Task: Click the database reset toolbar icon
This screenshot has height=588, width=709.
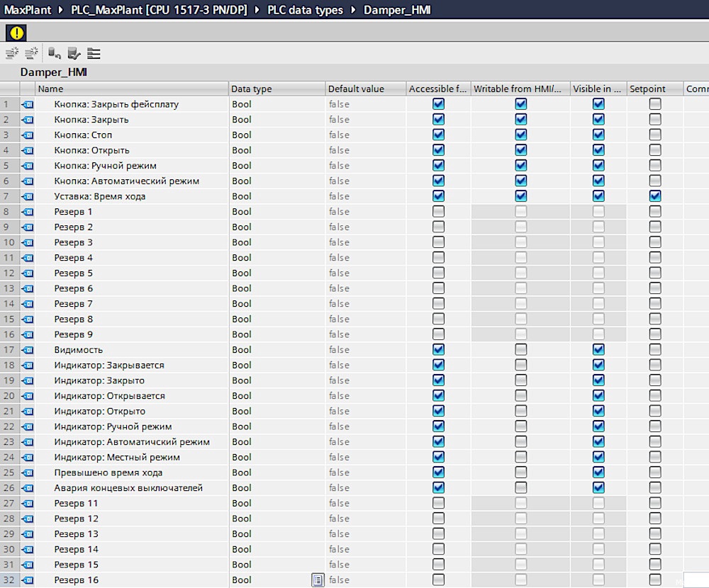Action: click(55, 53)
